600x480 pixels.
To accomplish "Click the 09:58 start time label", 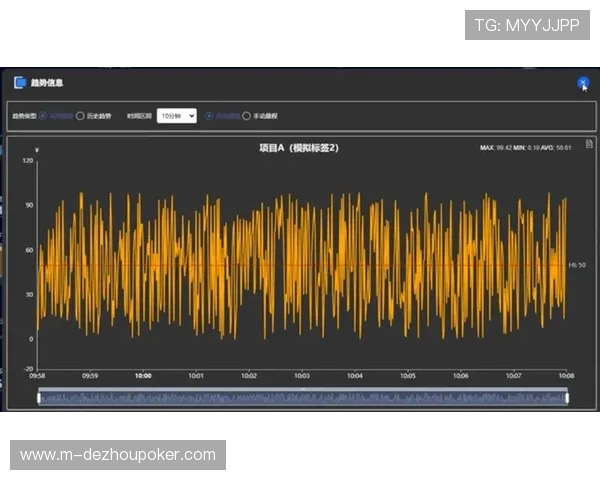I will click(38, 376).
